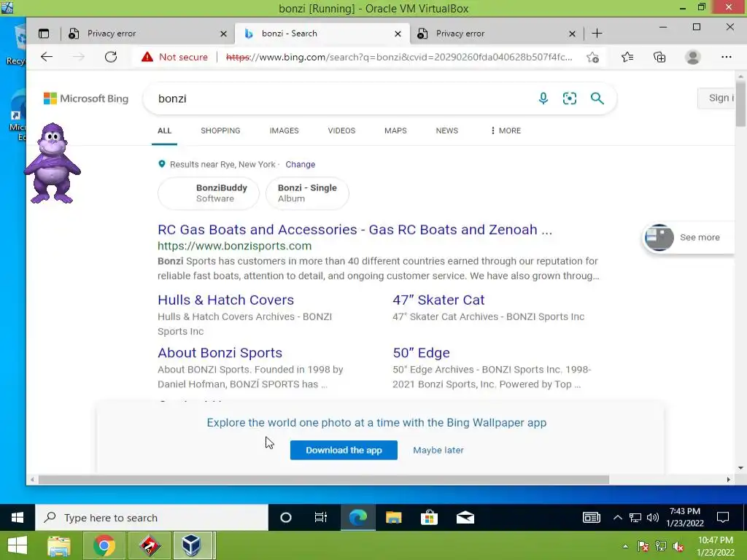Add this page to favorites star icon

coord(592,57)
